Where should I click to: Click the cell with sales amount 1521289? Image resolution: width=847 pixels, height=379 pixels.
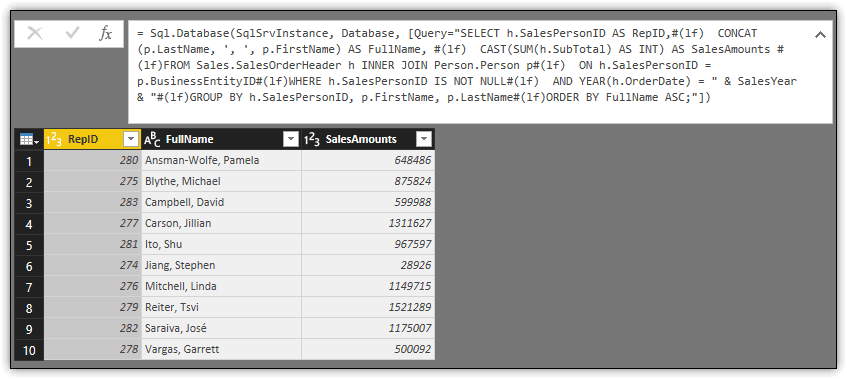pyautogui.click(x=368, y=308)
